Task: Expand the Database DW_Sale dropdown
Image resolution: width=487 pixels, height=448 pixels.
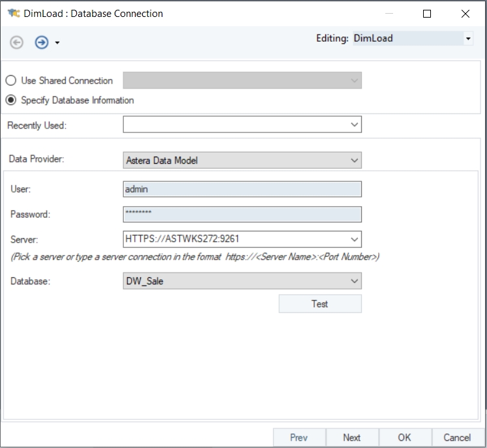Action: pos(354,281)
